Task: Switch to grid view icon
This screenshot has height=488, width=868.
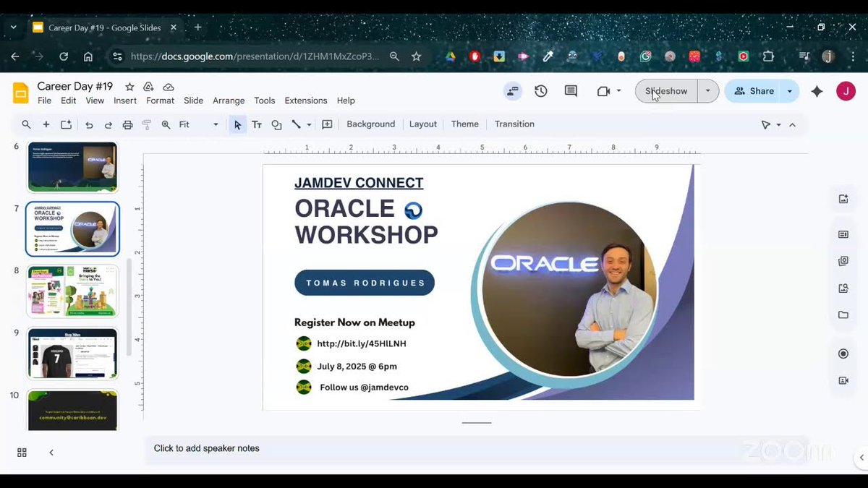Action: tap(22, 453)
